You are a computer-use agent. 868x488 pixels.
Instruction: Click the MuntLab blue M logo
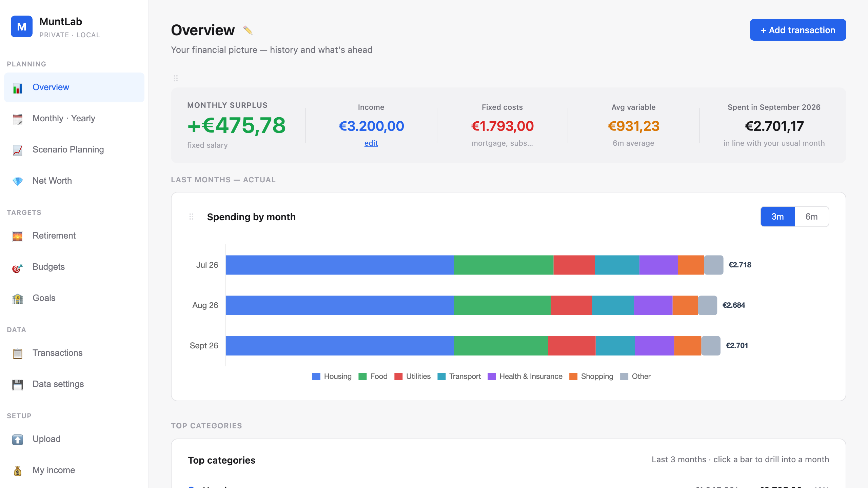click(x=22, y=26)
